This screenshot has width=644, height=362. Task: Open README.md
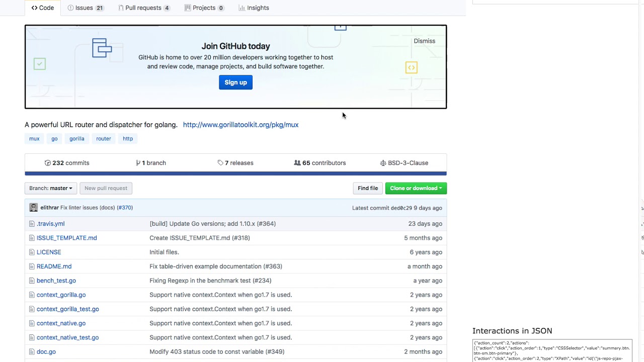[54, 266]
